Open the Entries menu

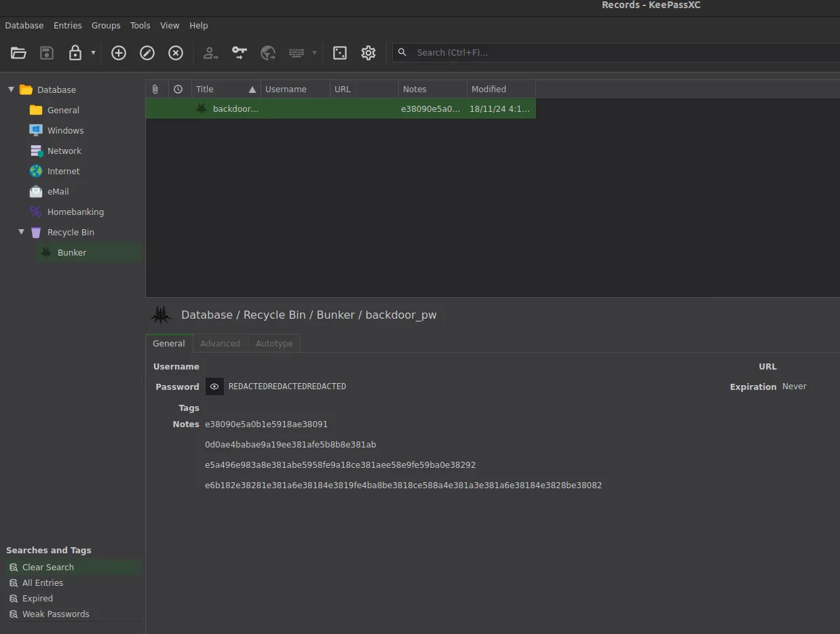pyautogui.click(x=68, y=25)
